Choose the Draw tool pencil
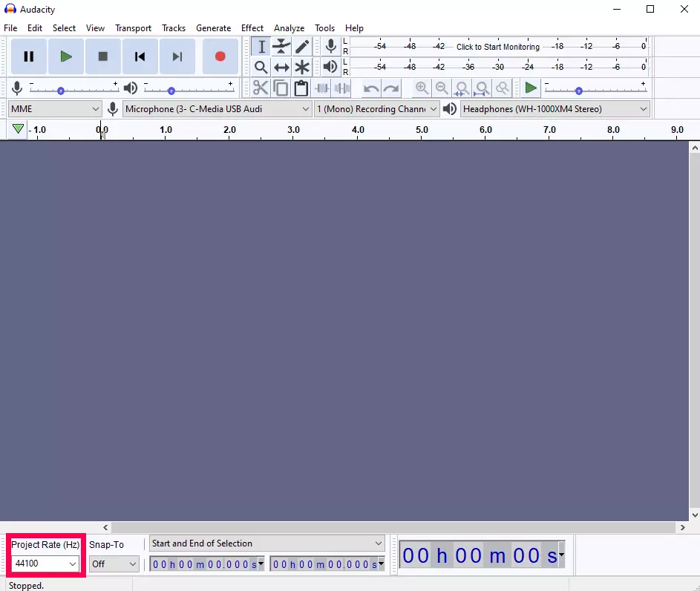Viewport: 700px width, 591px height. point(302,47)
